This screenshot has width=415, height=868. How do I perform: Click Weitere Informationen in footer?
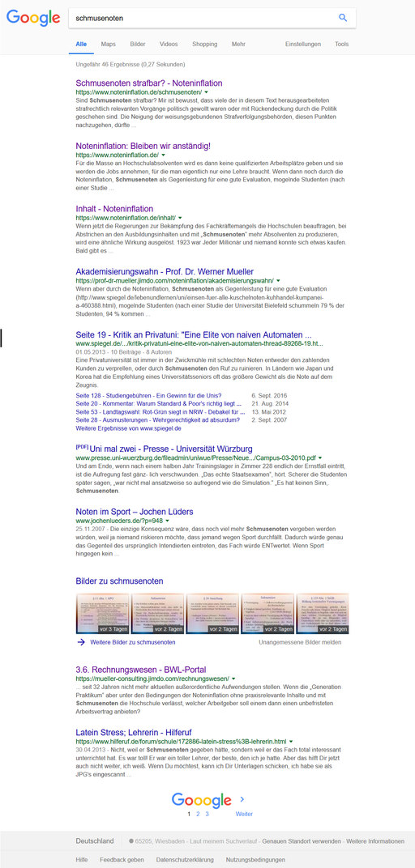tap(375, 840)
